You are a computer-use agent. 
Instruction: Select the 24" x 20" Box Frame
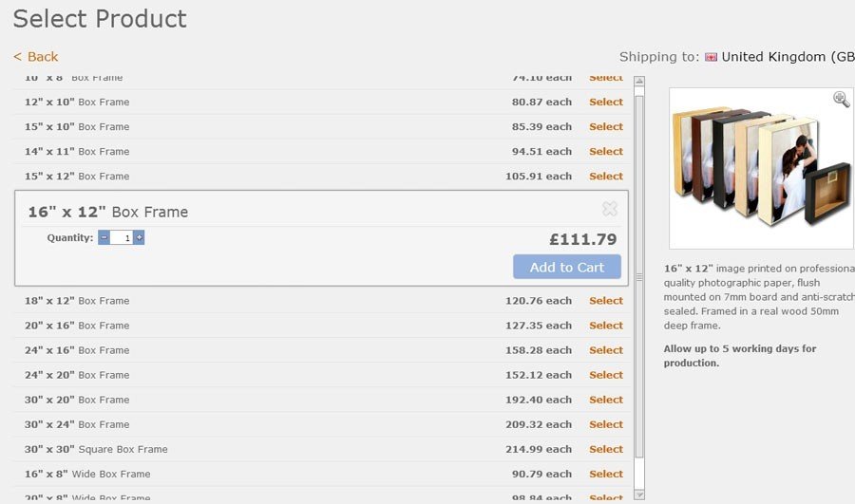click(606, 375)
